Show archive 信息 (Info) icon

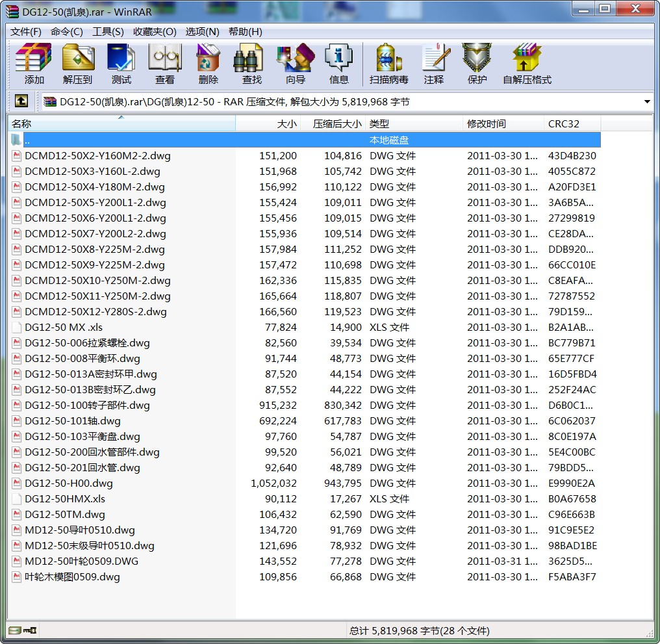(x=338, y=64)
